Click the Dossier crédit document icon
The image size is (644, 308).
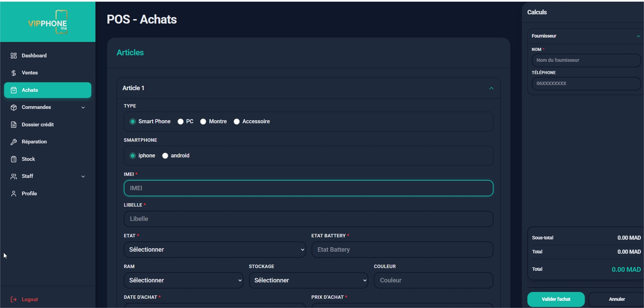point(14,125)
